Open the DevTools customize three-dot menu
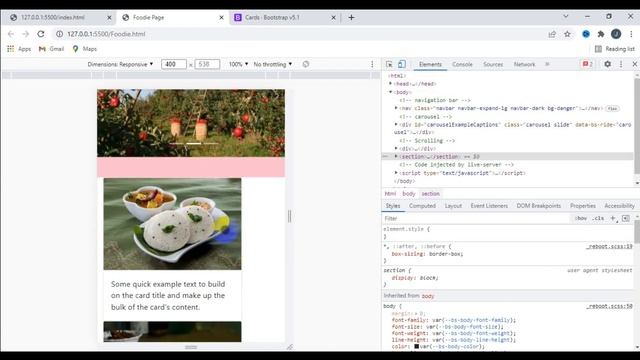Screen dimensions: 640x360 (621, 64)
